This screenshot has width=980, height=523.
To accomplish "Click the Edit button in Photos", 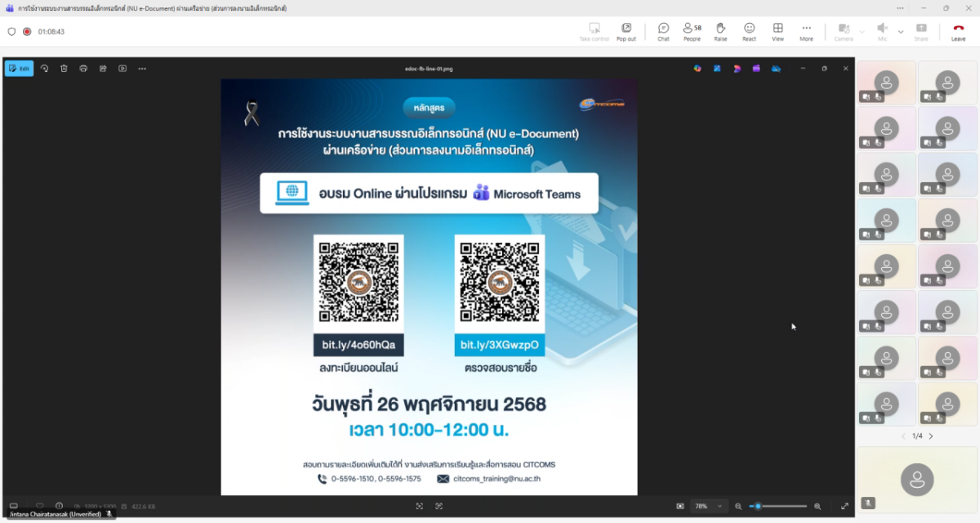I will pos(19,69).
